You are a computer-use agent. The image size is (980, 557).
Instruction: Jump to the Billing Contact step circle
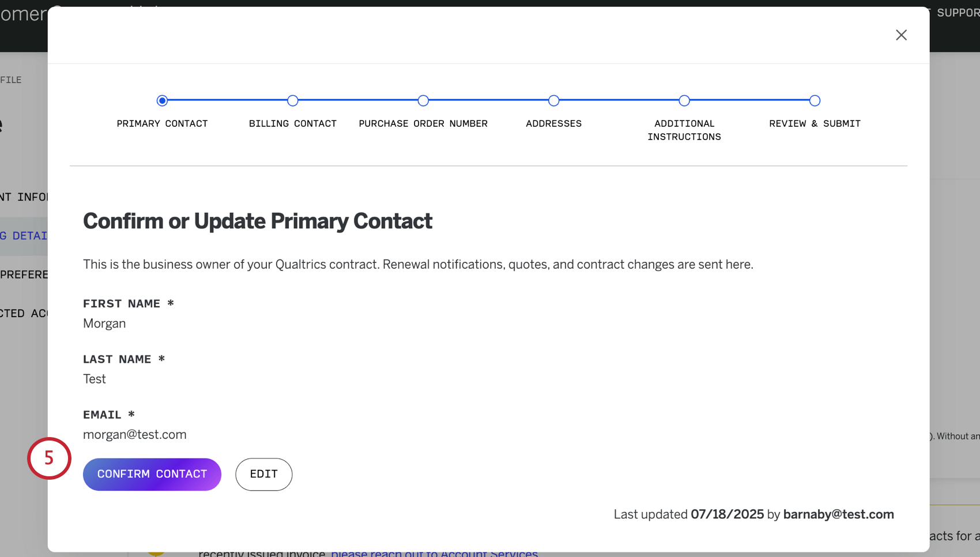292,100
